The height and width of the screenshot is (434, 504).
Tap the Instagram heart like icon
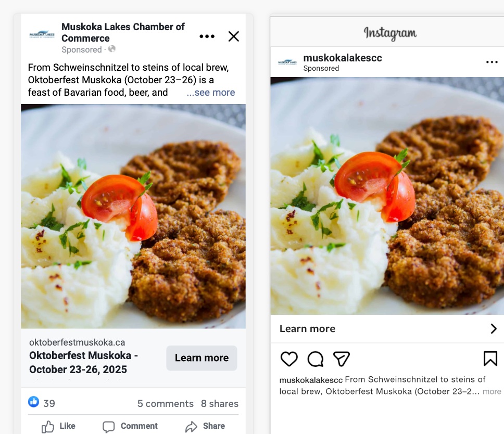[x=289, y=359]
